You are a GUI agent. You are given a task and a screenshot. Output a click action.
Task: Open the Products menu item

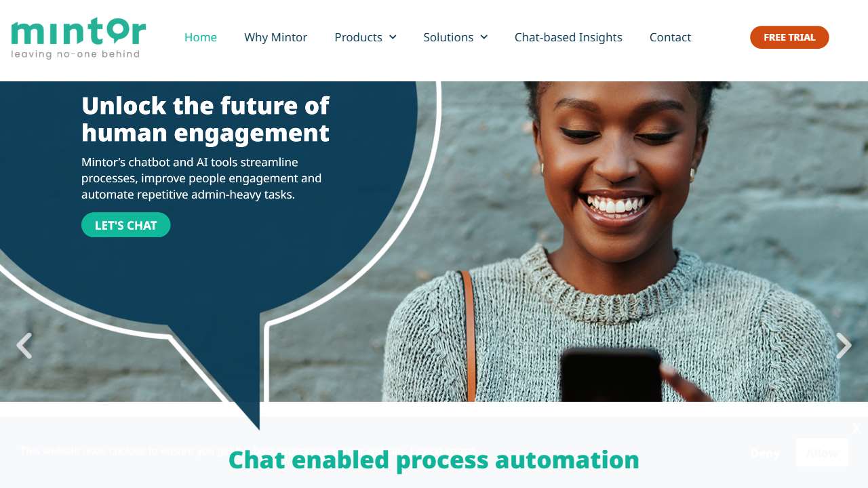(358, 37)
